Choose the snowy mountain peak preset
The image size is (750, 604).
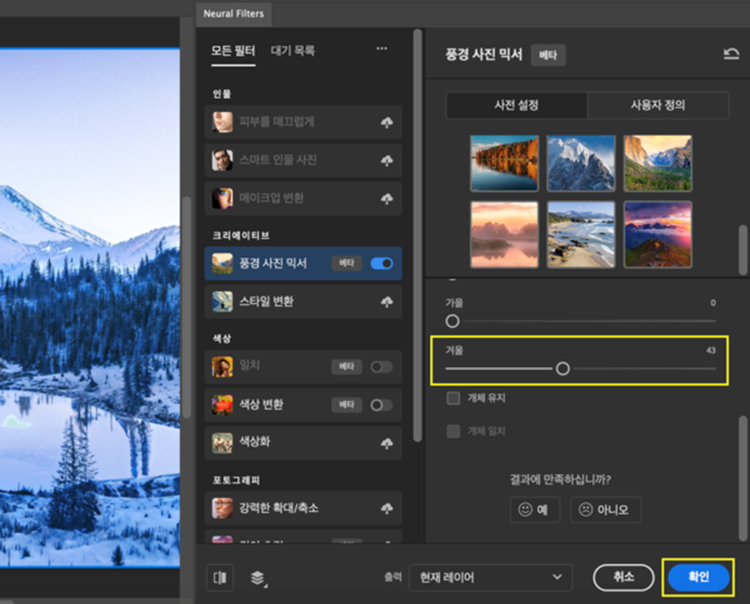[x=581, y=163]
